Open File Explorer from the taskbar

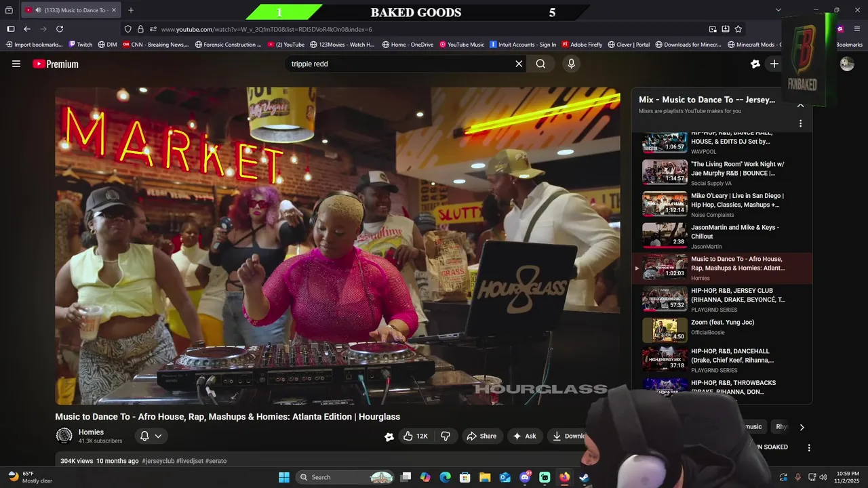point(485,477)
